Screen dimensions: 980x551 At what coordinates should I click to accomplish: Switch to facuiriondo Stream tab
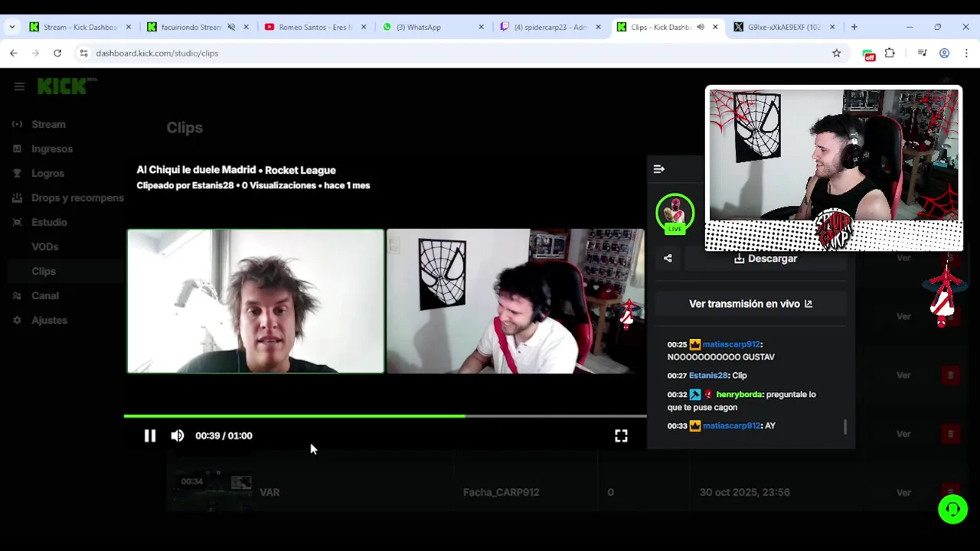(x=191, y=27)
